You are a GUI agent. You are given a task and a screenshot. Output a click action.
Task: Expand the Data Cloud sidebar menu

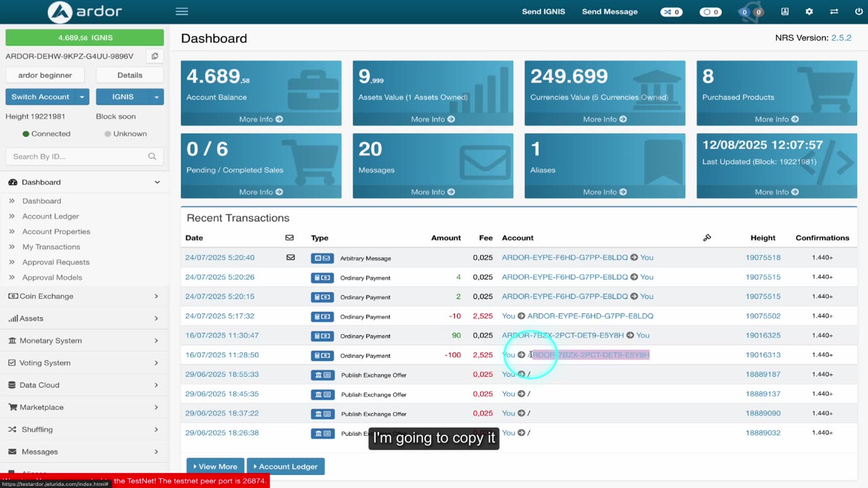85,385
